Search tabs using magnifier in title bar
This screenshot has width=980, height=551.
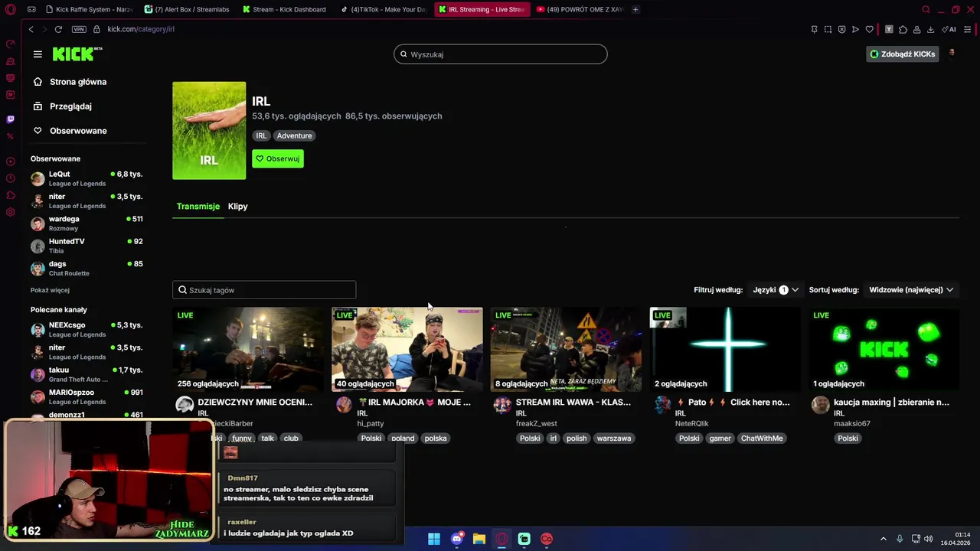coord(926,9)
